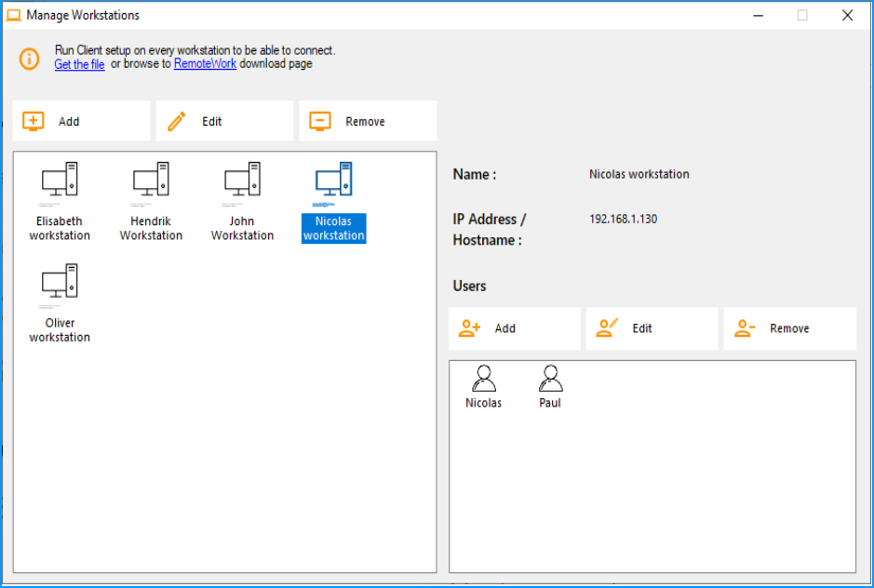Add a user to this workstation
This screenshot has width=874, height=588.
click(515, 328)
